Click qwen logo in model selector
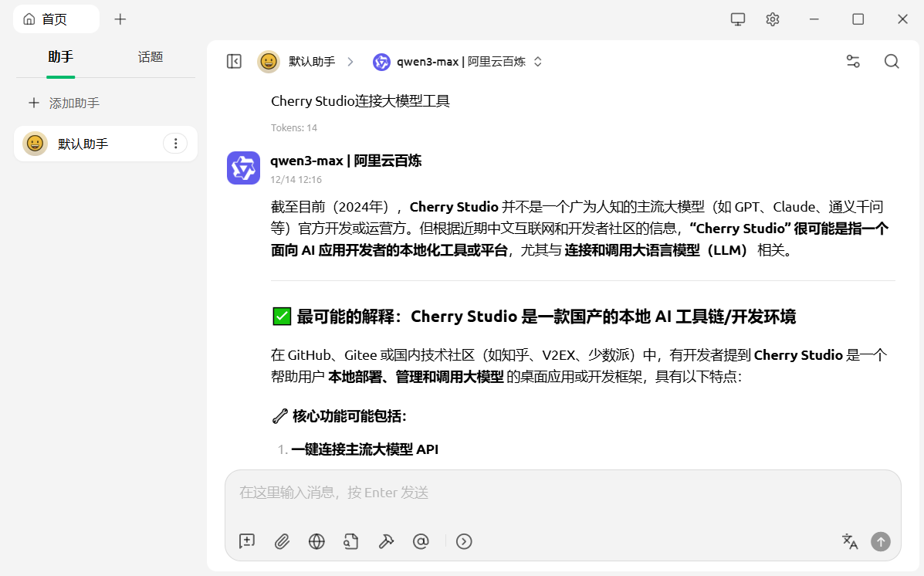This screenshot has width=924, height=576. coord(382,61)
